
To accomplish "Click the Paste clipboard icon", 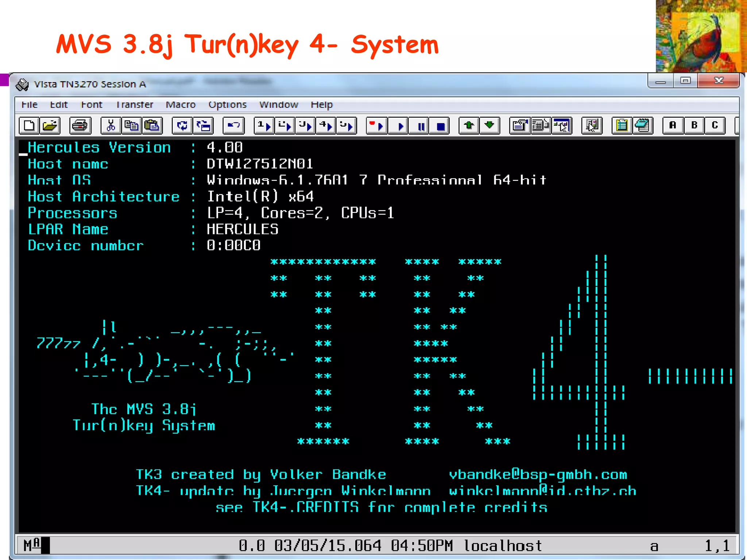I will (x=152, y=126).
